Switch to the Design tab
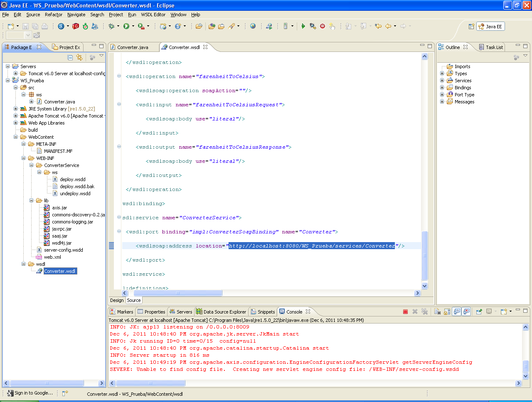 [x=117, y=300]
